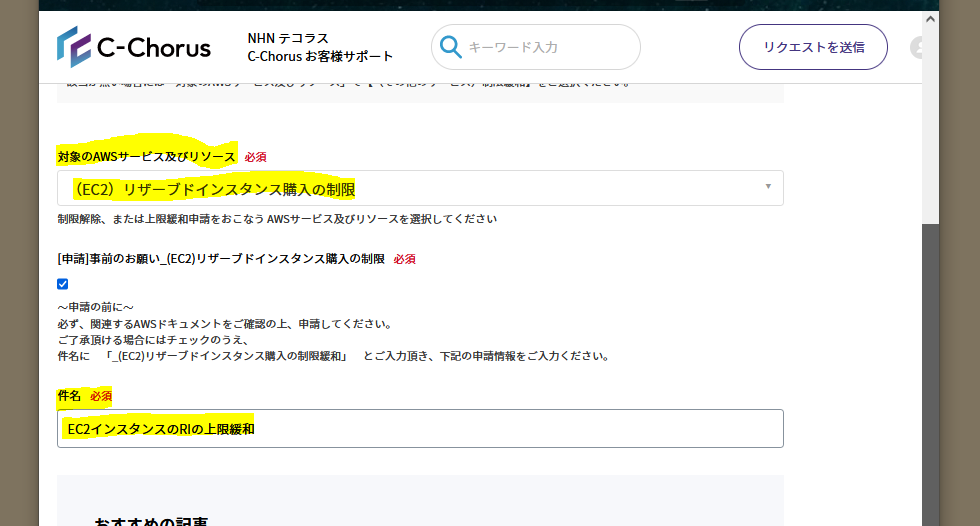Click the help text below the service dropdown

pos(277,219)
